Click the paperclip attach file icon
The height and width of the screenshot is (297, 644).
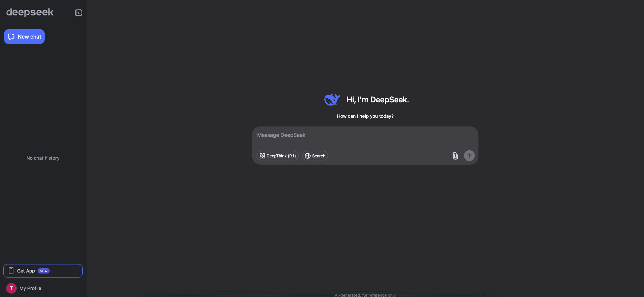455,156
